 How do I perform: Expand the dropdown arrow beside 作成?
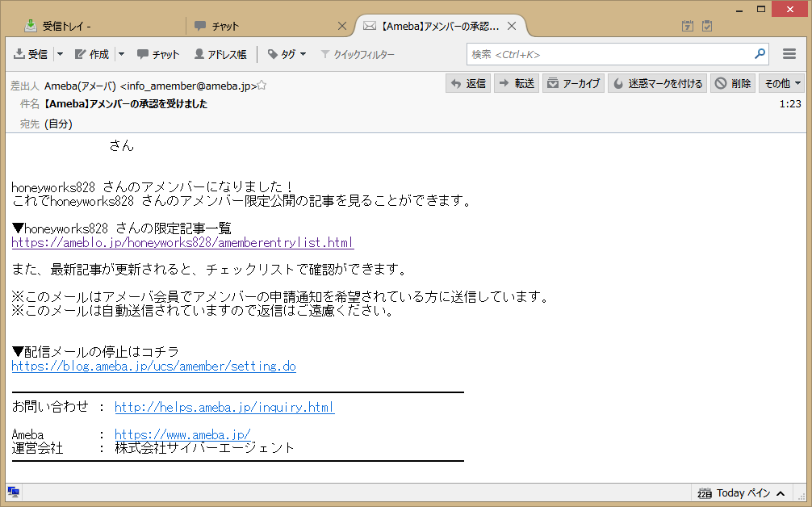click(x=121, y=54)
